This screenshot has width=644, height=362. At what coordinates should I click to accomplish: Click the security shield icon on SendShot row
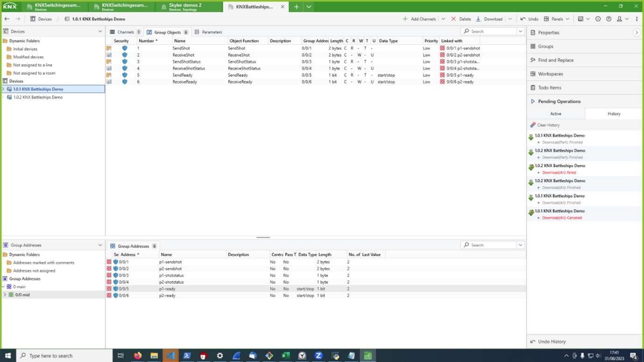pyautogui.click(x=125, y=48)
